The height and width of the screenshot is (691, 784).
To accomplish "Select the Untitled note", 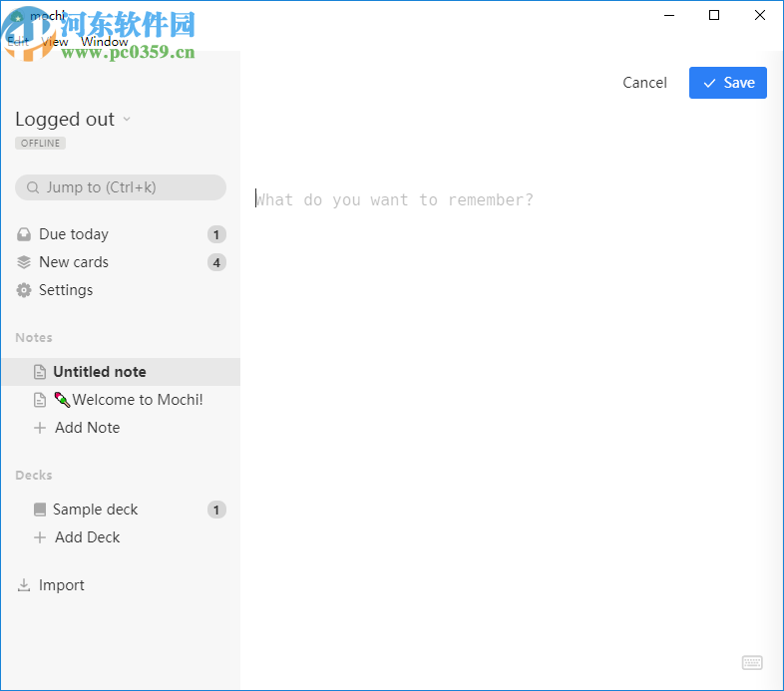I will pos(121,372).
